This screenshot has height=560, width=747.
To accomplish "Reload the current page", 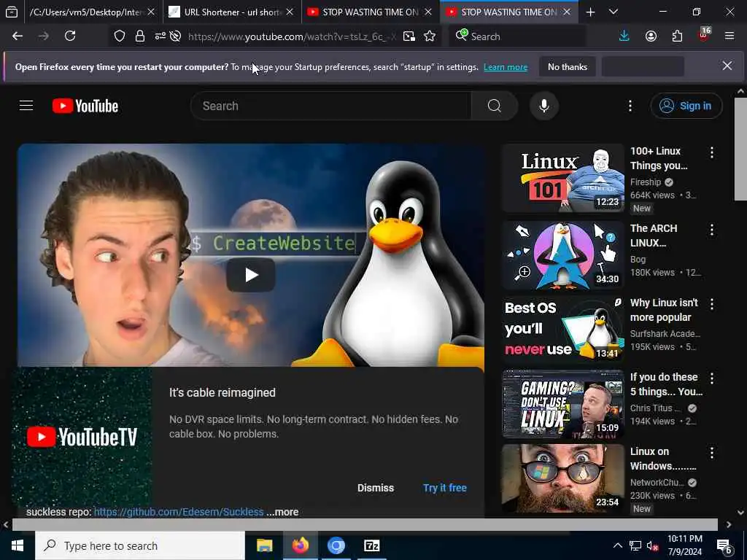I will coord(70,36).
